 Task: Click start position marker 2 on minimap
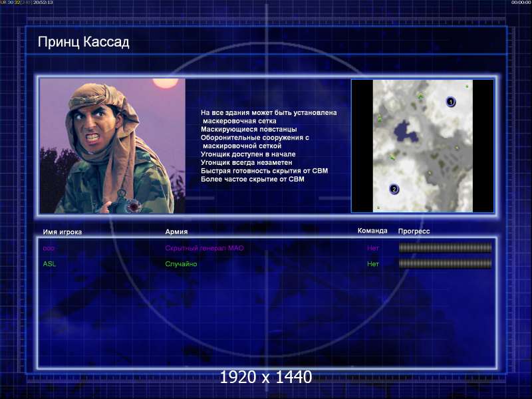[394, 189]
